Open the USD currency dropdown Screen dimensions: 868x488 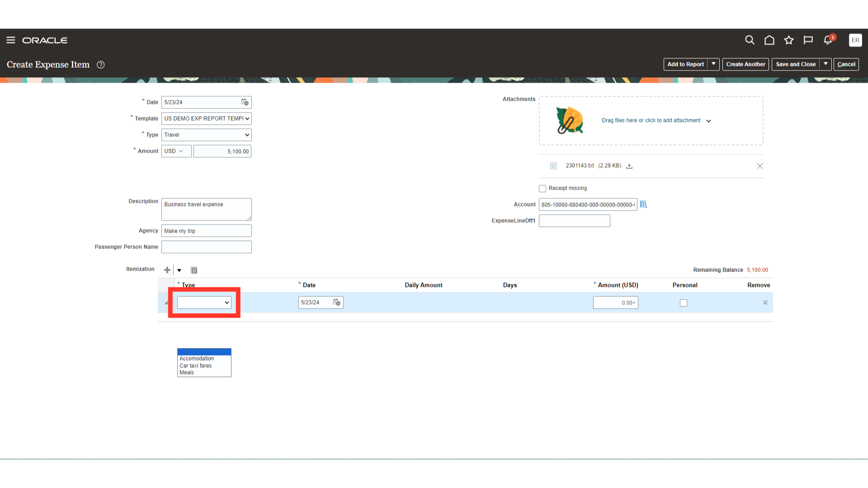click(x=176, y=151)
